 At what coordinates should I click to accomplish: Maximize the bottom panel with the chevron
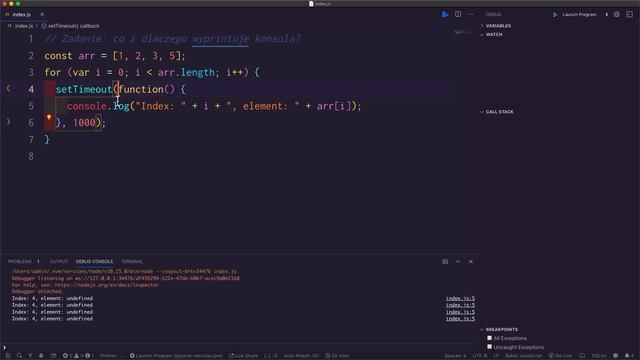point(458,262)
